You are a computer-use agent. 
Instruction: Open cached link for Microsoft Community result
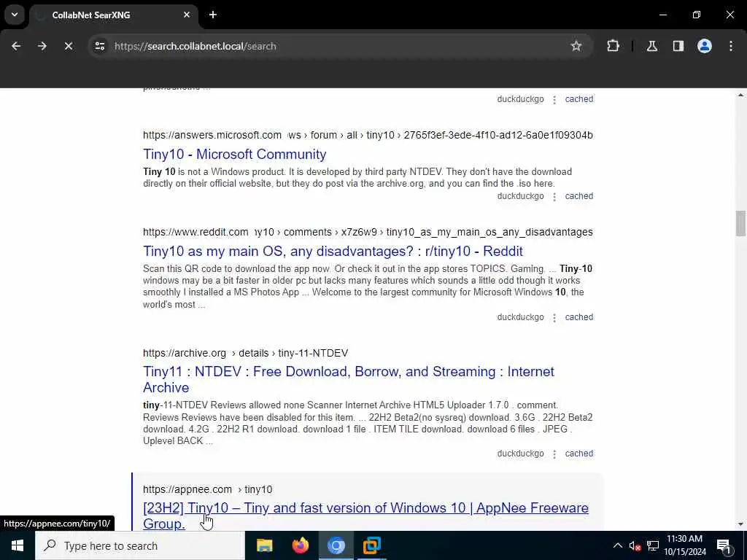(x=578, y=196)
